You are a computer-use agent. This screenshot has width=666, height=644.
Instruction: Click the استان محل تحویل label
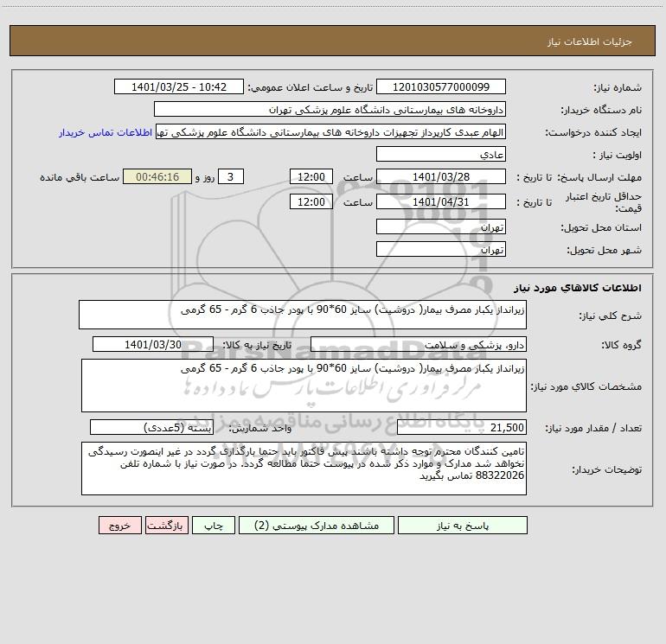(601, 228)
